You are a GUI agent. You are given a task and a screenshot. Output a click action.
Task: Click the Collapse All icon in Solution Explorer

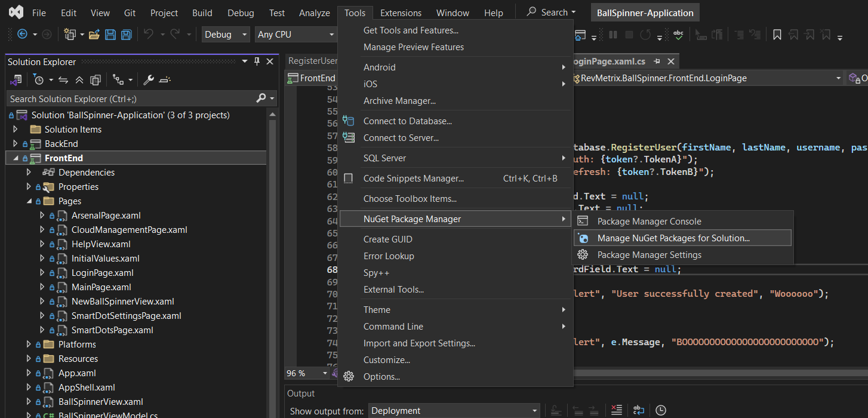point(79,79)
